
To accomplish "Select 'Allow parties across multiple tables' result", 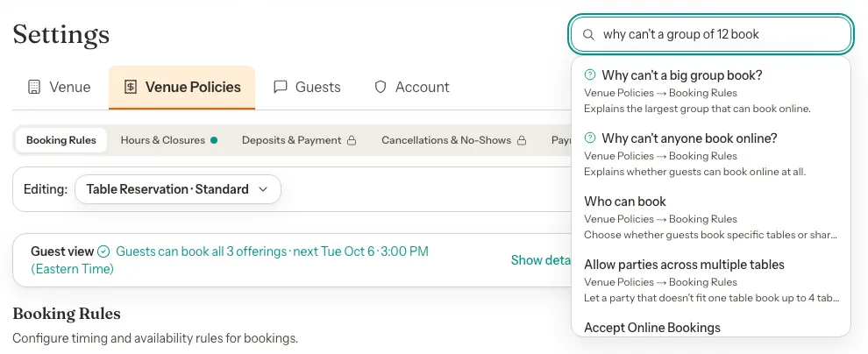I will [711, 280].
